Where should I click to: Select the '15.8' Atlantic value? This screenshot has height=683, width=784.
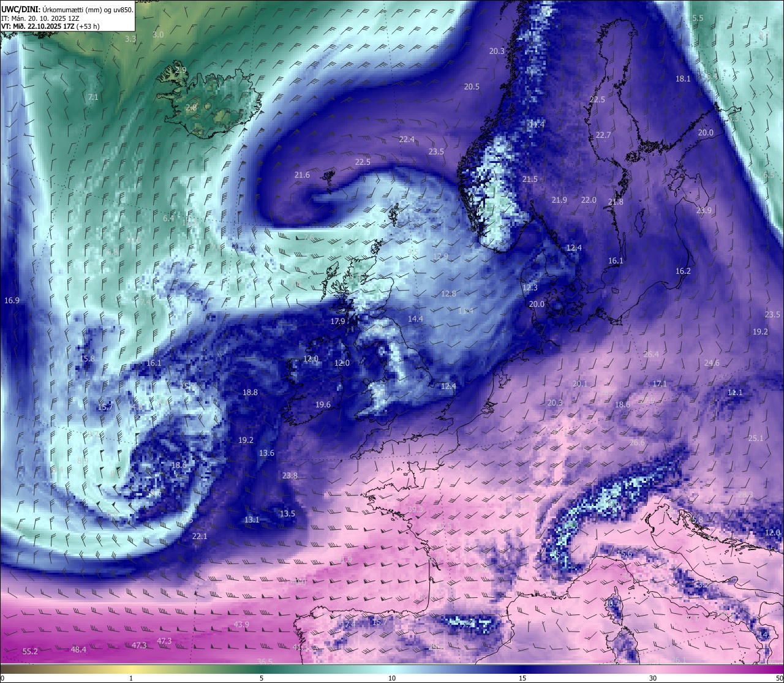tap(88, 359)
